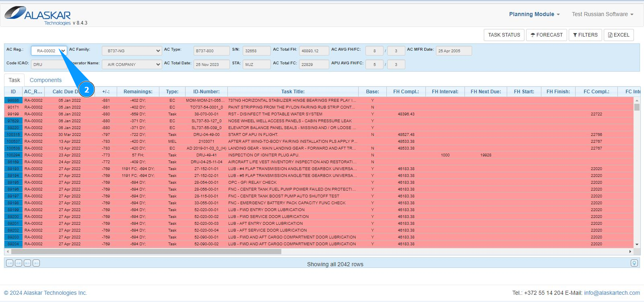Sort by the ID-Number column header
Image resolution: width=644 pixels, height=302 pixels.
pos(206,92)
